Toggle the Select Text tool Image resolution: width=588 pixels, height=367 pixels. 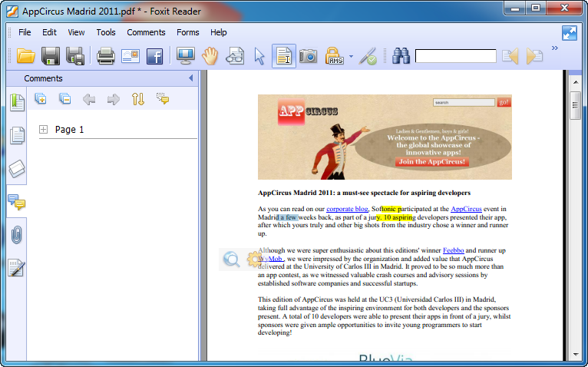point(284,56)
